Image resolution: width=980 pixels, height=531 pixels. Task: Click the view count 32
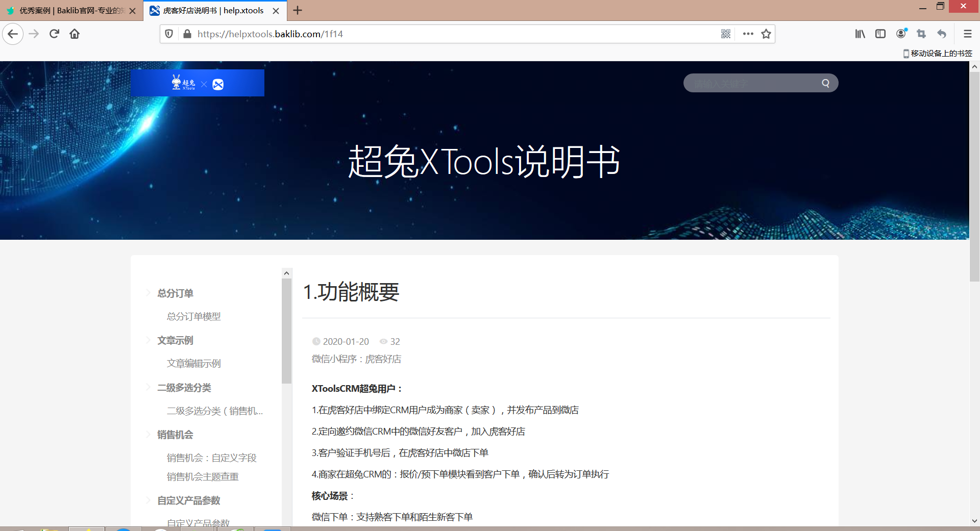(395, 341)
